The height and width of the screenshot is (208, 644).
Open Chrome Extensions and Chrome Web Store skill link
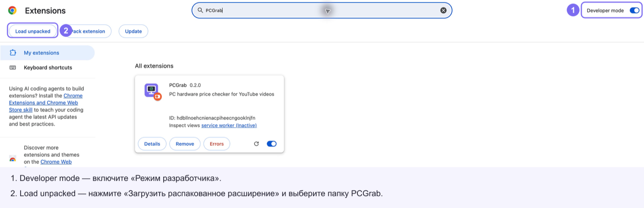click(46, 103)
